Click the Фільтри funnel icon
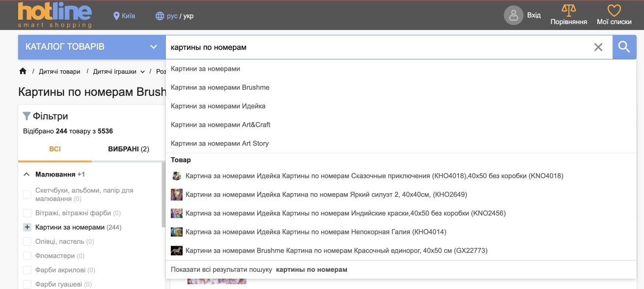 [27, 116]
